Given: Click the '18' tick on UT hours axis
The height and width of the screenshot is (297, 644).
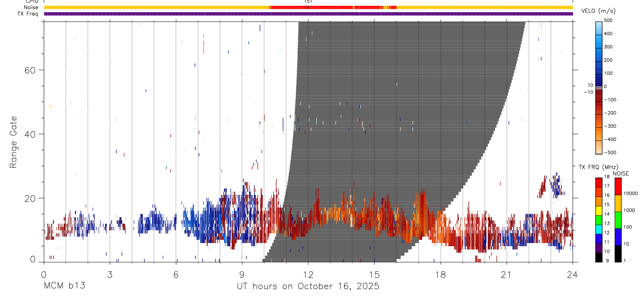Looking at the screenshot, I should (x=440, y=274).
